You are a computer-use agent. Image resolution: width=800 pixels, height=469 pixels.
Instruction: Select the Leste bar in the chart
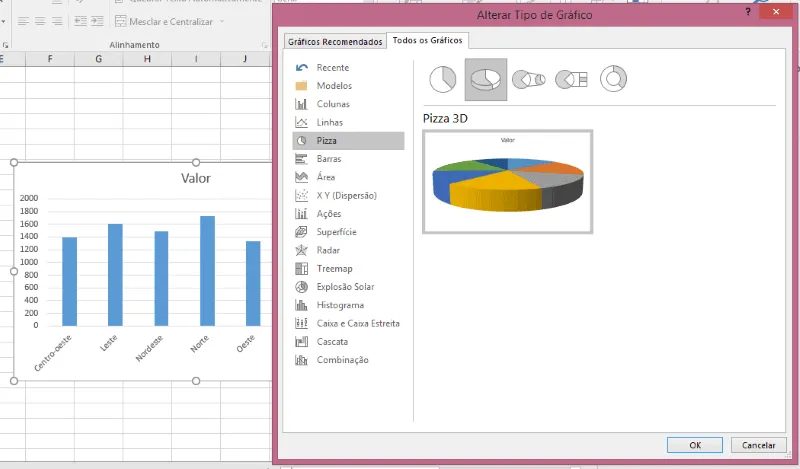coord(115,275)
